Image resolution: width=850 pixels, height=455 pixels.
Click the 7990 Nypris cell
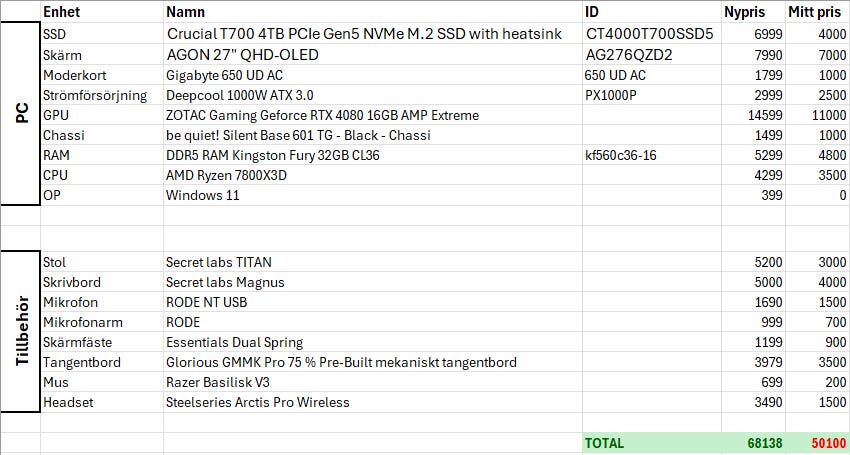(753, 55)
